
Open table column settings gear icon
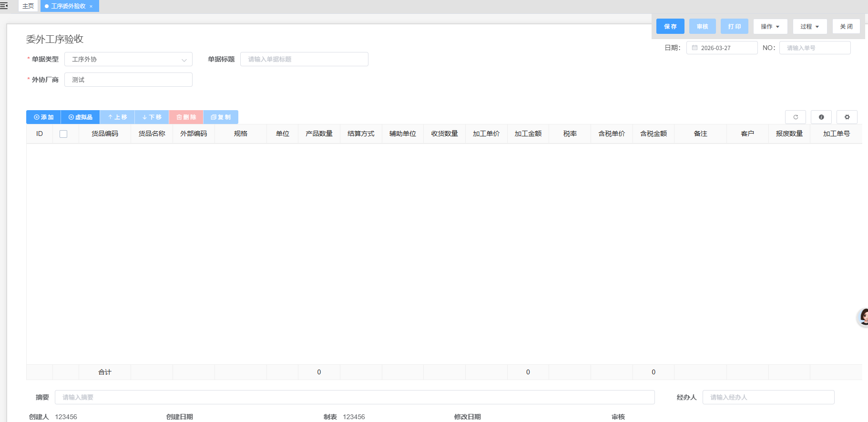(847, 117)
